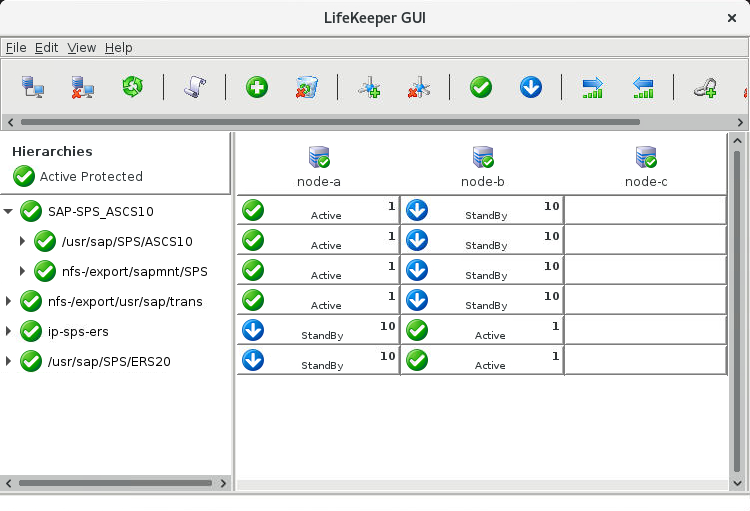The height and width of the screenshot is (511, 750).
Task: Select nfs-/export/usr/sap/trans tree item
Action: (125, 301)
